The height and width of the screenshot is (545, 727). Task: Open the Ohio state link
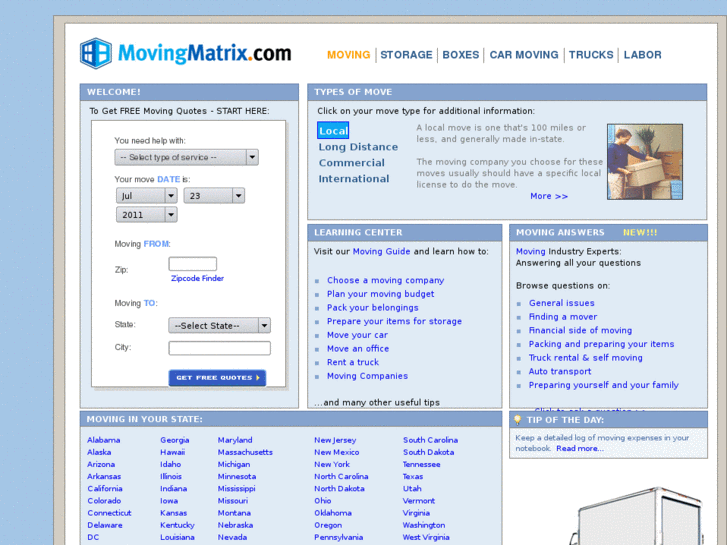pyautogui.click(x=323, y=501)
